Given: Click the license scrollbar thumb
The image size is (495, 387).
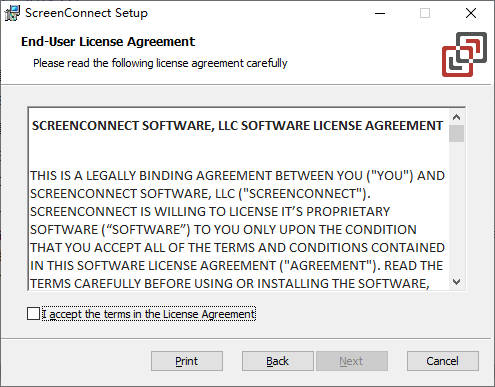Looking at the screenshot, I should click(456, 133).
